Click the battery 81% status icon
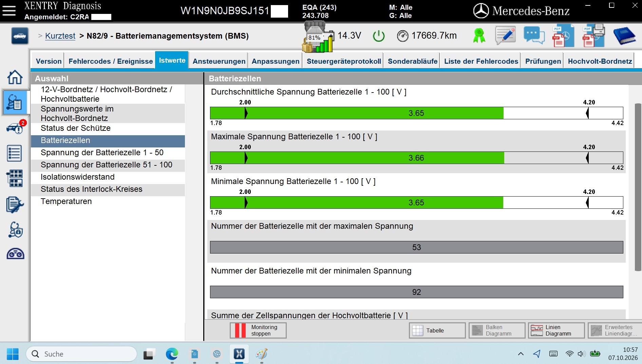Viewport: 642px width, 364px height. pyautogui.click(x=318, y=37)
